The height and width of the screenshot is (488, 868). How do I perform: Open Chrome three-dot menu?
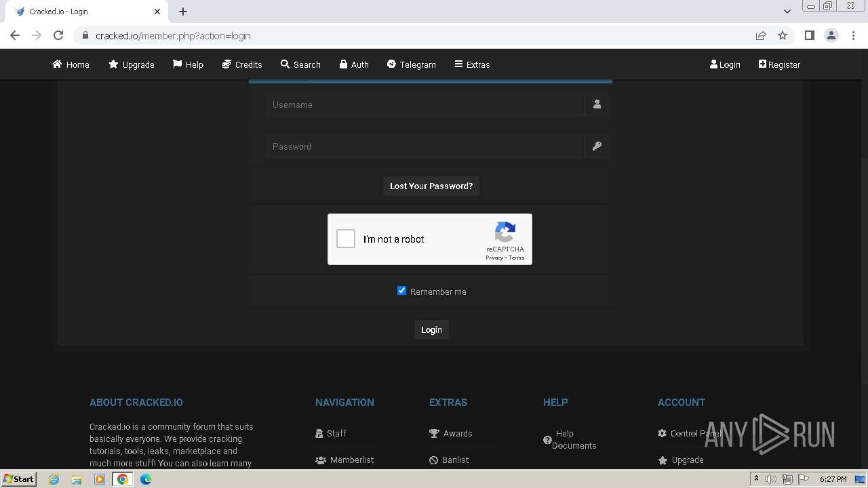(x=853, y=35)
